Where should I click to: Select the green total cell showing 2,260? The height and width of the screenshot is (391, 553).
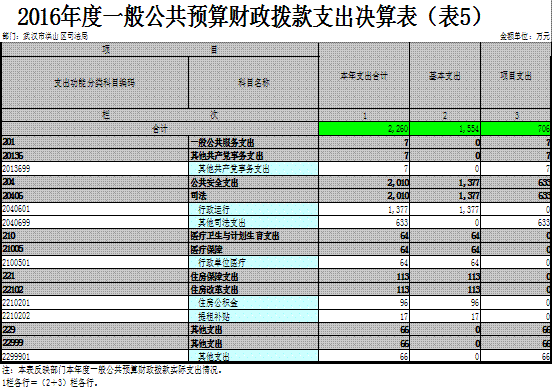click(x=364, y=129)
